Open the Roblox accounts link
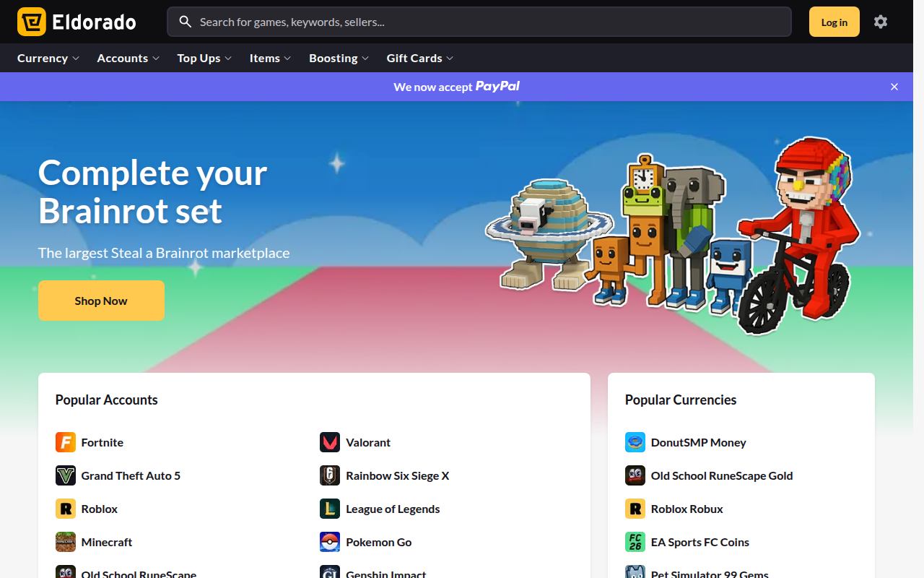The height and width of the screenshot is (578, 924). 100,509
